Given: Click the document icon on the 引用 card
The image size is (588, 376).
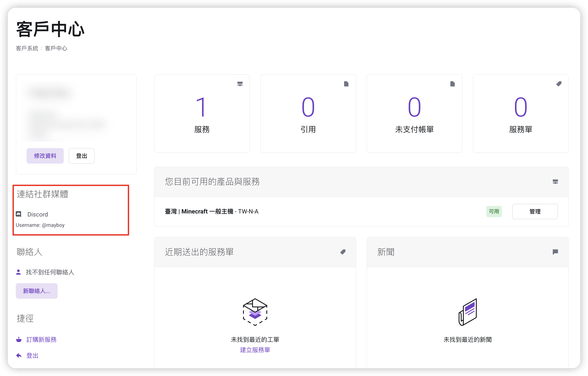Looking at the screenshot, I should 346,84.
